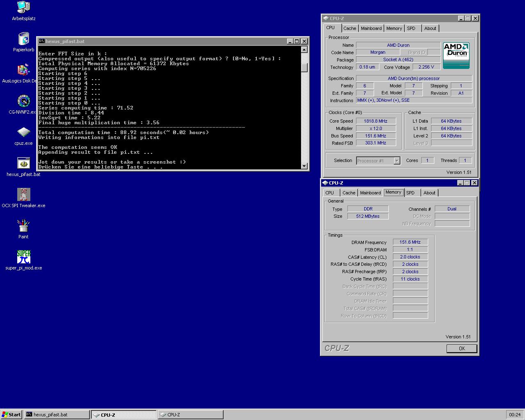The height and width of the screenshot is (420, 525).
Task: Switch to hexus_pifast.bat taskbar button
Action: 57,415
